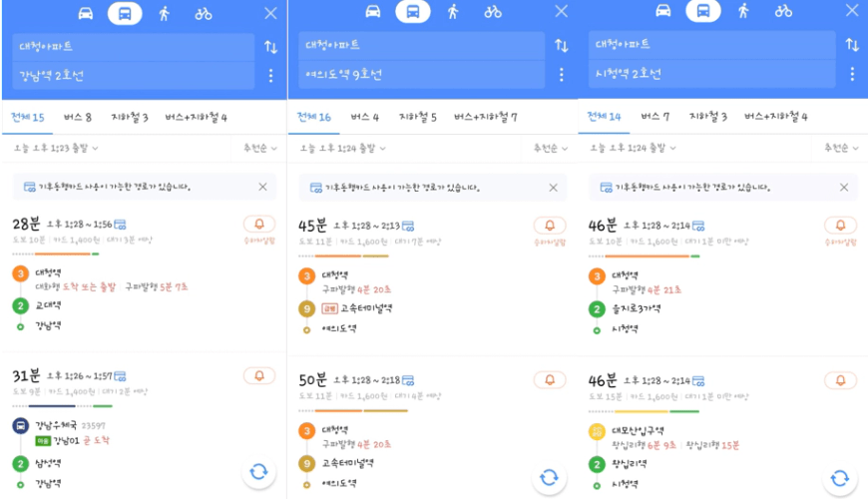Image resolution: width=868 pixels, height=499 pixels.
Task: Swap the 대청아파트 and 시청역 fields
Action: pyautogui.click(x=852, y=44)
